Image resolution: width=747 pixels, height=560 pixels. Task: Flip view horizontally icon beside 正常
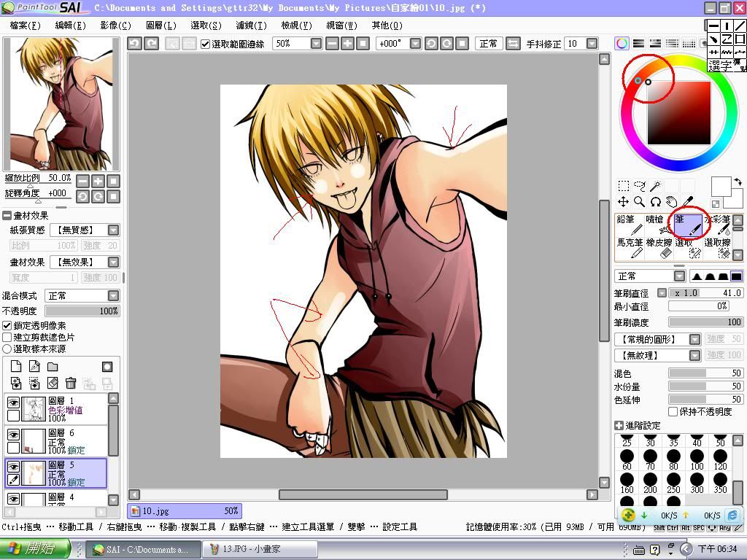513,44
